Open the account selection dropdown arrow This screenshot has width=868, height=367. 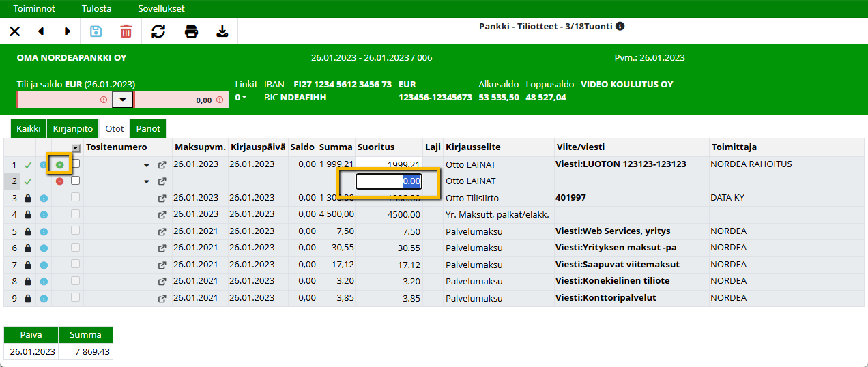pyautogui.click(x=122, y=100)
